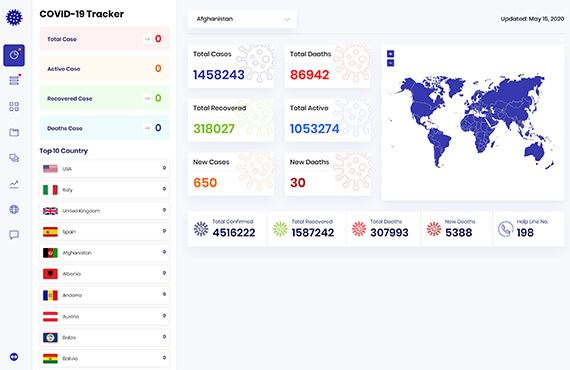Screen dimensions: 570x370
Task: Select Austria in country list
Action: (x=104, y=316)
